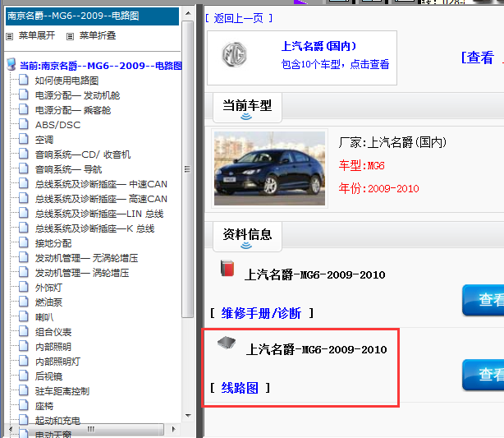Open 上汽名爵(国内) brand link

(318, 46)
